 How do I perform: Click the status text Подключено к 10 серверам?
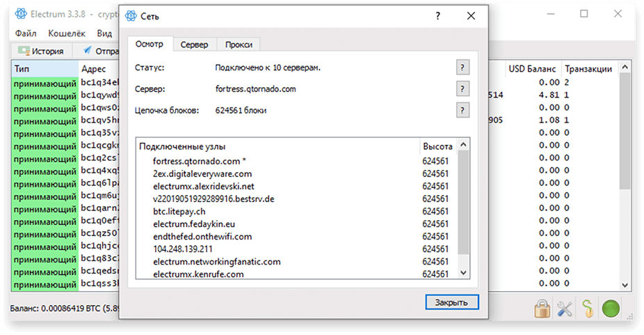click(x=268, y=68)
